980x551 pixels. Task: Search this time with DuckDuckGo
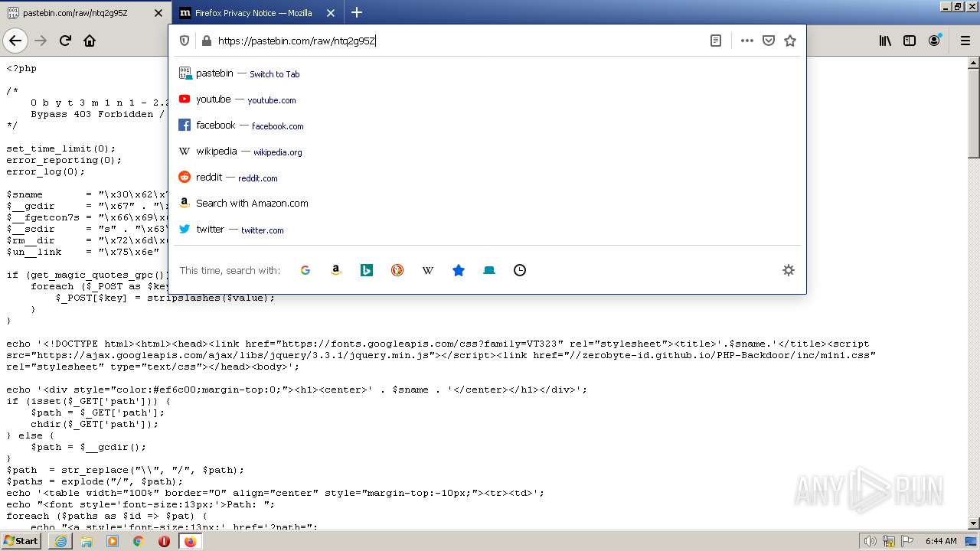point(397,270)
